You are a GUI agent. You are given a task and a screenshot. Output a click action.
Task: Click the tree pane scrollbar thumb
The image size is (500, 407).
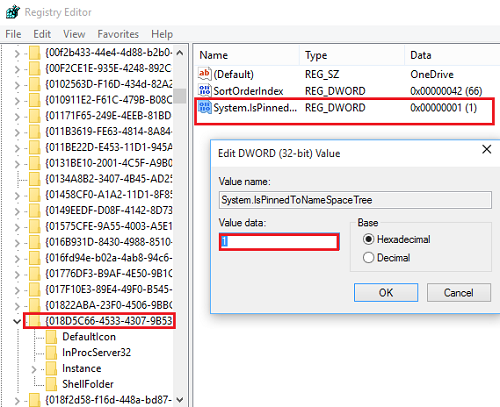tap(180, 96)
